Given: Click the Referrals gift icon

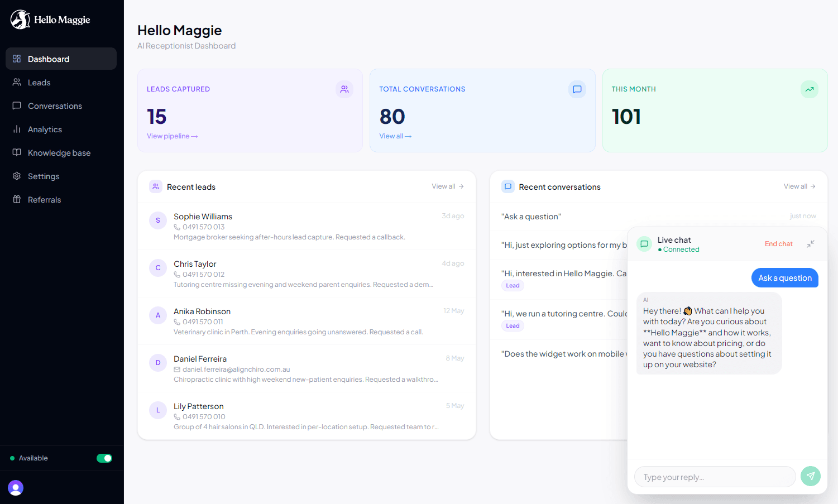Looking at the screenshot, I should [x=17, y=199].
